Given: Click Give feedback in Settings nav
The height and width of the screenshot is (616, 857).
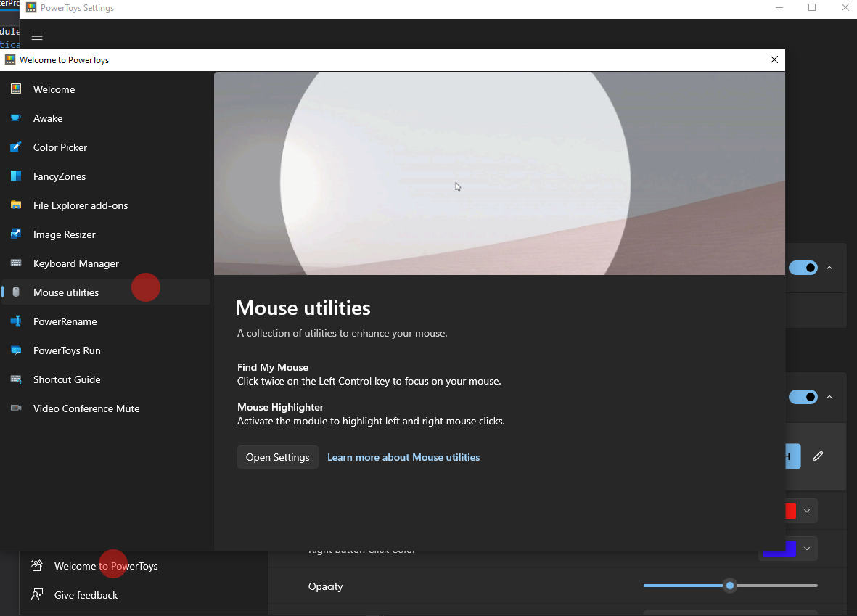Looking at the screenshot, I should [x=86, y=595].
